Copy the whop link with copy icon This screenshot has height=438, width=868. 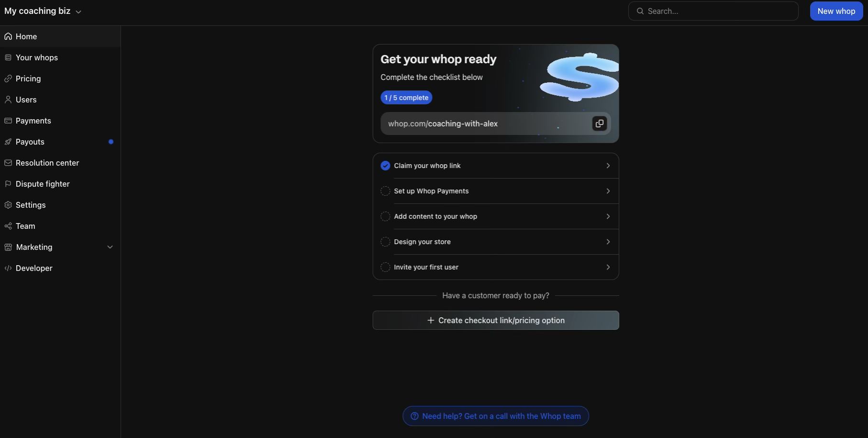(600, 124)
